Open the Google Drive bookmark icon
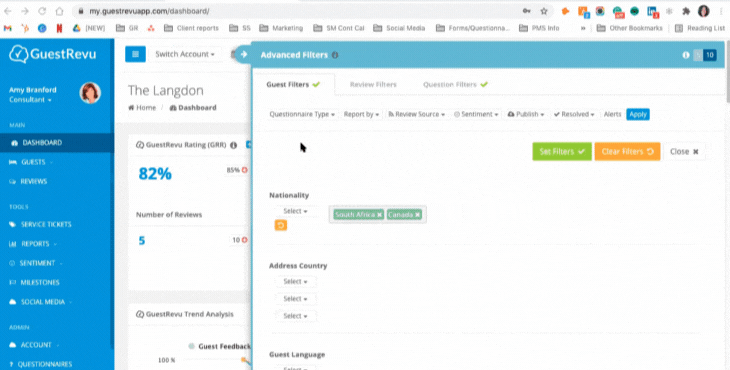Viewport: 730px width, 370px height. (x=76, y=28)
